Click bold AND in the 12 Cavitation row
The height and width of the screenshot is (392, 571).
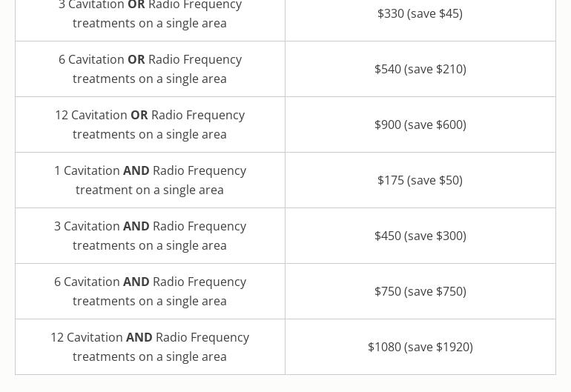click(x=139, y=337)
